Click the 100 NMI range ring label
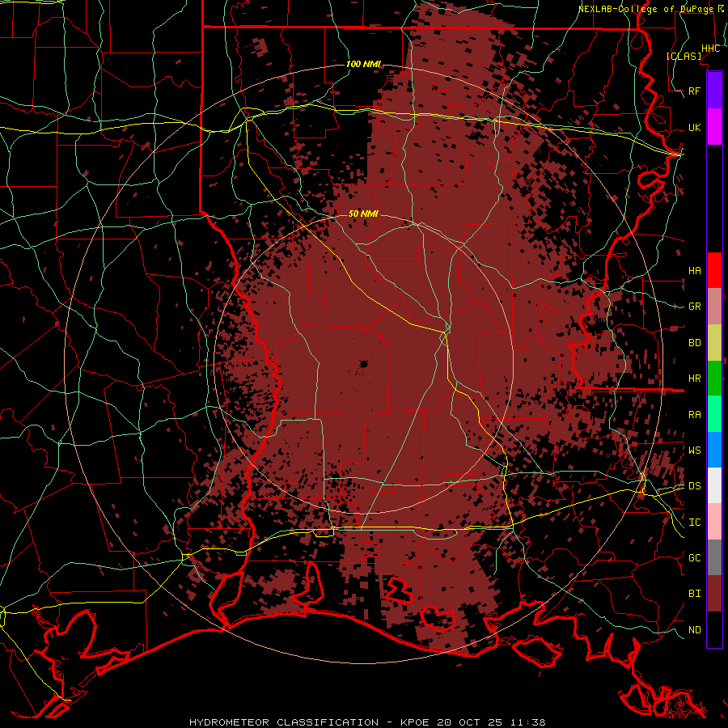This screenshot has width=728, height=728. click(363, 64)
